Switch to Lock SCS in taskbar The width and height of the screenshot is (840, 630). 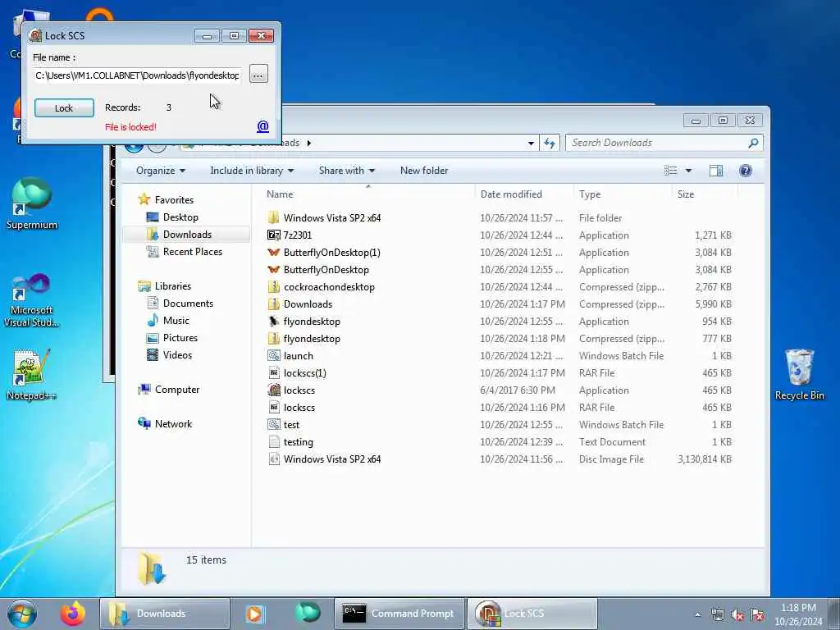[x=532, y=614]
